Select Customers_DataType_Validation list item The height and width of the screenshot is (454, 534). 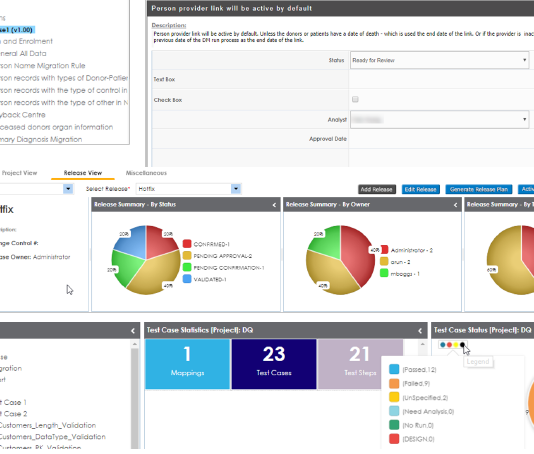(x=53, y=437)
